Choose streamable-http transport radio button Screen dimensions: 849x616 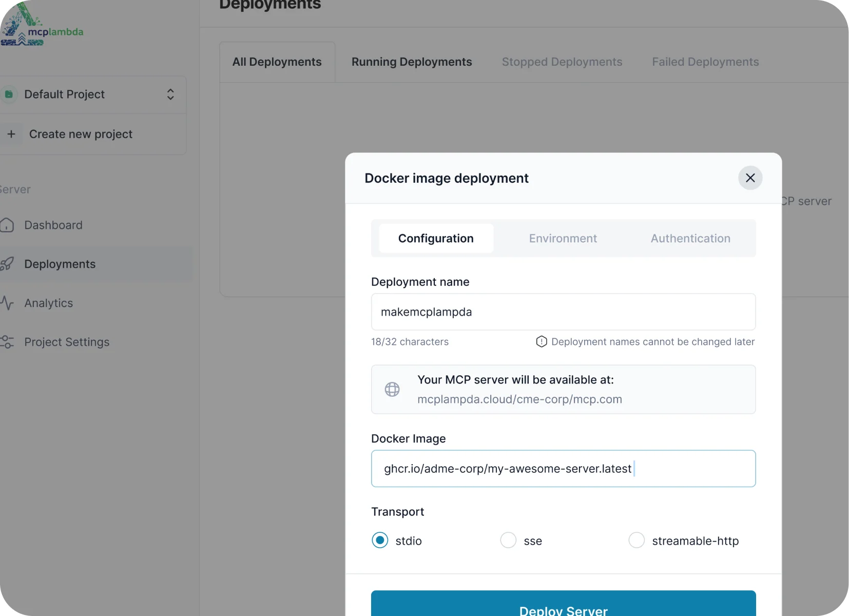point(636,541)
